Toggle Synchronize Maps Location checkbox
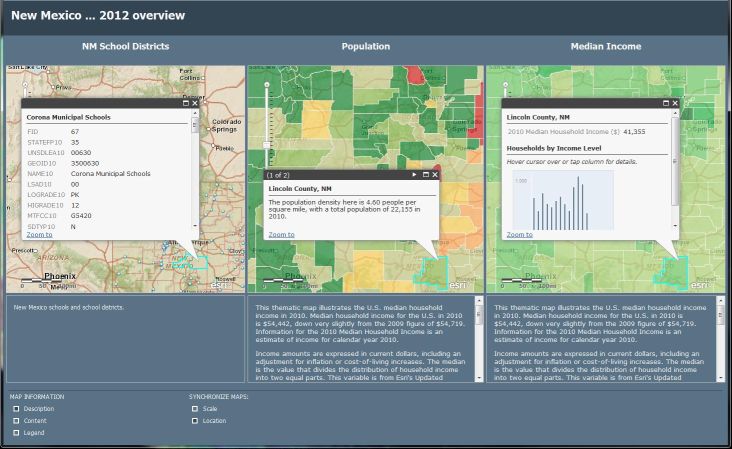Image resolution: width=732 pixels, height=449 pixels. coord(195,421)
